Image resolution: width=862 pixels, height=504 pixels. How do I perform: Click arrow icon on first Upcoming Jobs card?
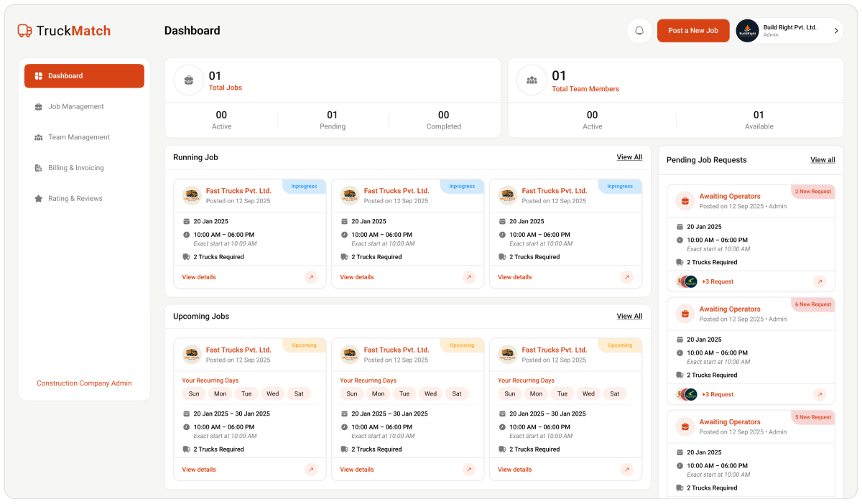[310, 470]
